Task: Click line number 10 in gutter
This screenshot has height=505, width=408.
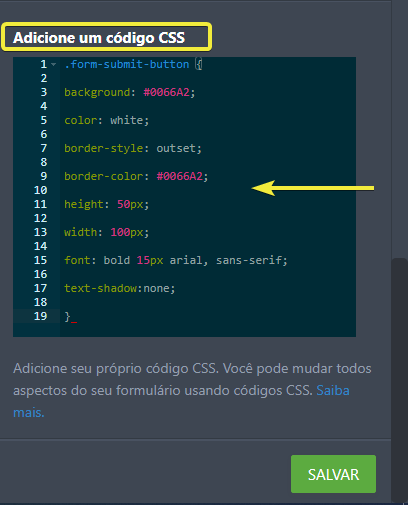Action: [x=40, y=190]
